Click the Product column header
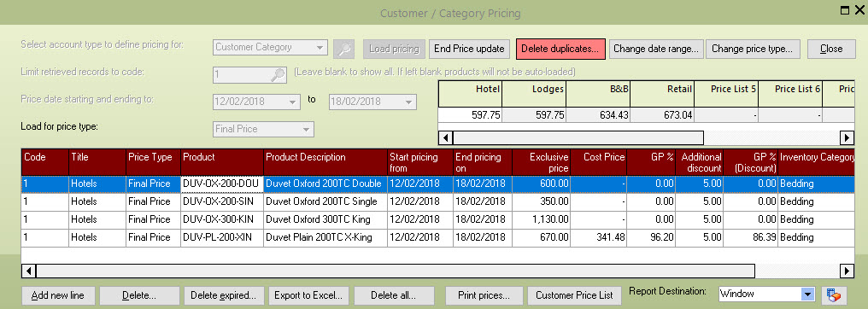The width and height of the screenshot is (868, 309). [222, 162]
